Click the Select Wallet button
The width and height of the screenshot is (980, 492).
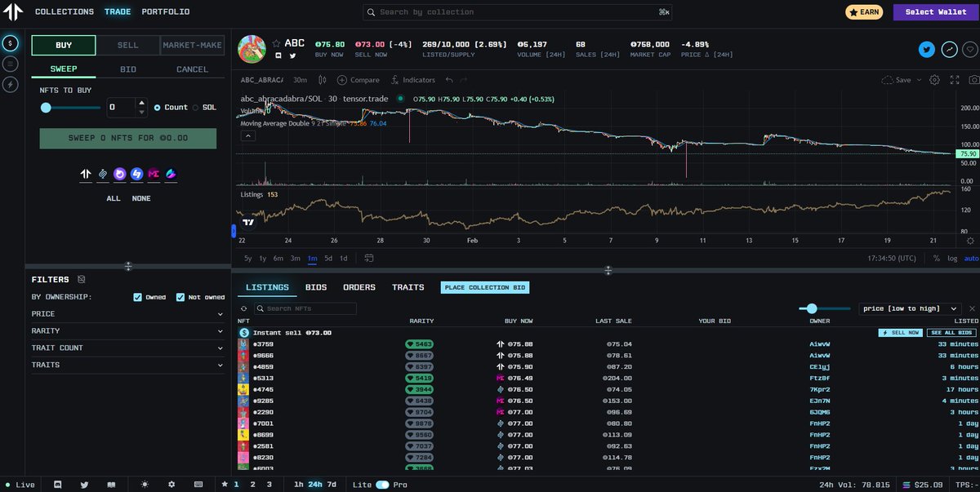935,12
